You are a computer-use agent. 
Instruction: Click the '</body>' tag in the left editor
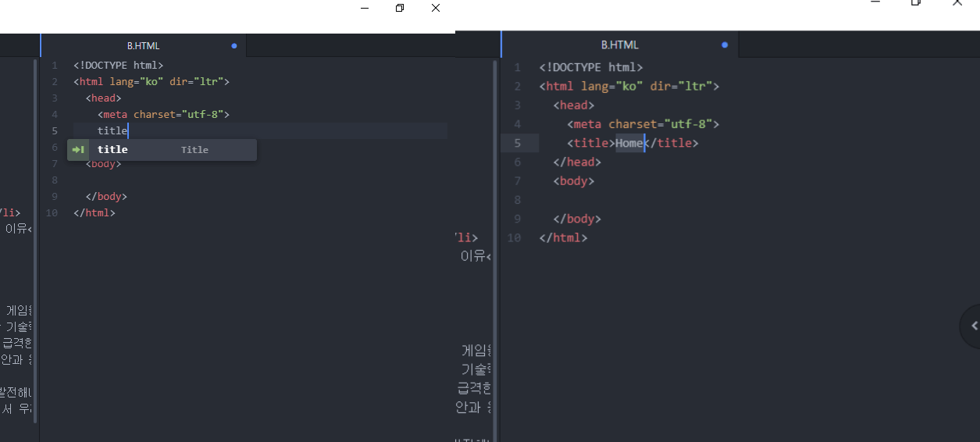click(106, 197)
